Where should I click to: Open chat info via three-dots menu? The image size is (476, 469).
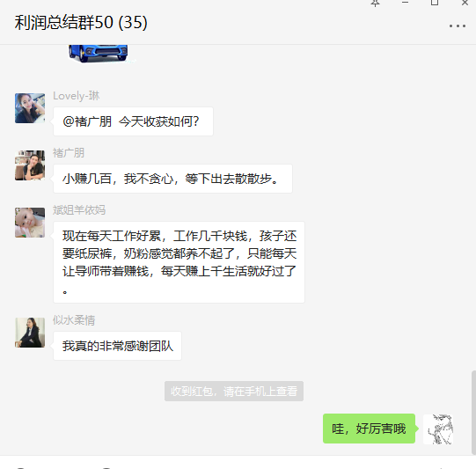click(x=458, y=26)
